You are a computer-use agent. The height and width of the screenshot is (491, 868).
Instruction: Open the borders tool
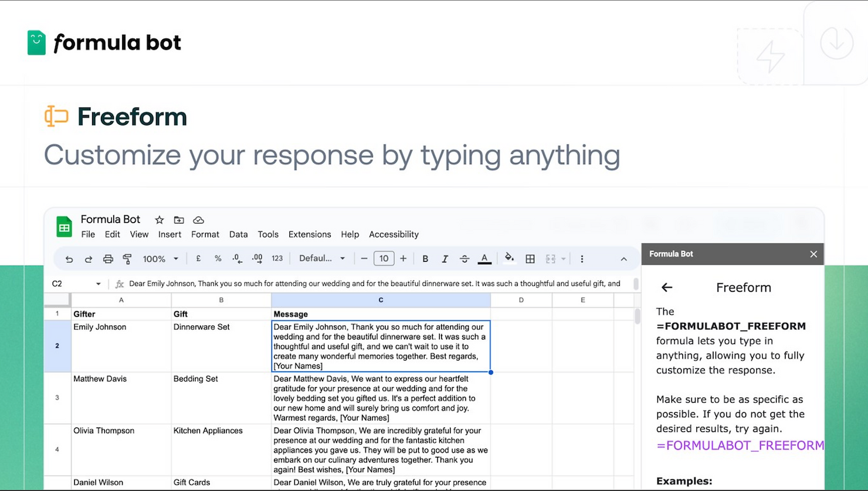tap(530, 259)
